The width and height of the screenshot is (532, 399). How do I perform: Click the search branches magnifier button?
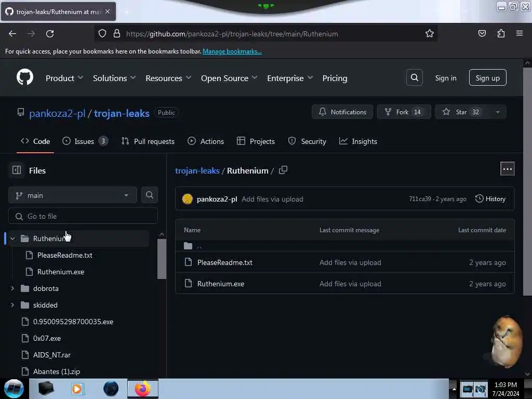coord(149,195)
